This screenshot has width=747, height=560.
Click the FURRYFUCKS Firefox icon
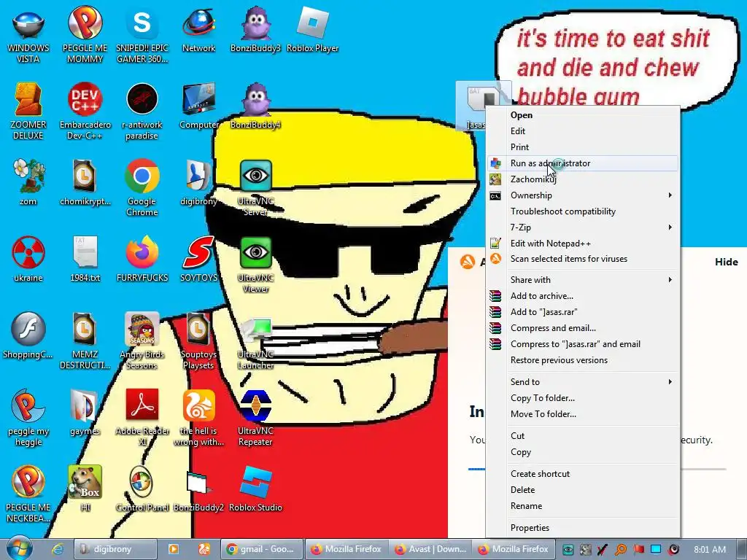(142, 259)
